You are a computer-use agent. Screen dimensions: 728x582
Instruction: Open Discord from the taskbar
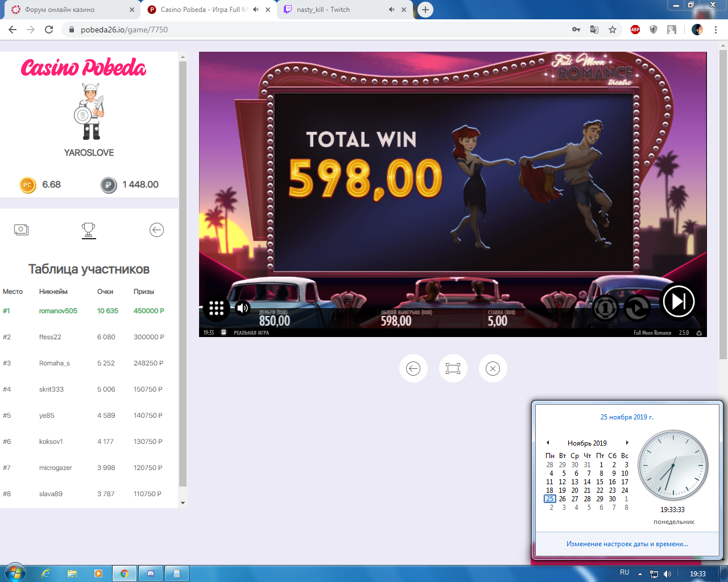(151, 573)
